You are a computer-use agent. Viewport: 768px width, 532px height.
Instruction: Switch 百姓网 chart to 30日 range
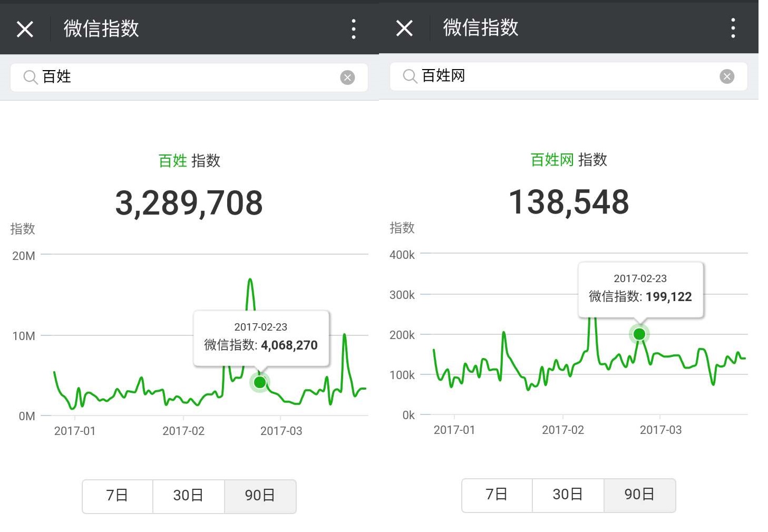568,495
